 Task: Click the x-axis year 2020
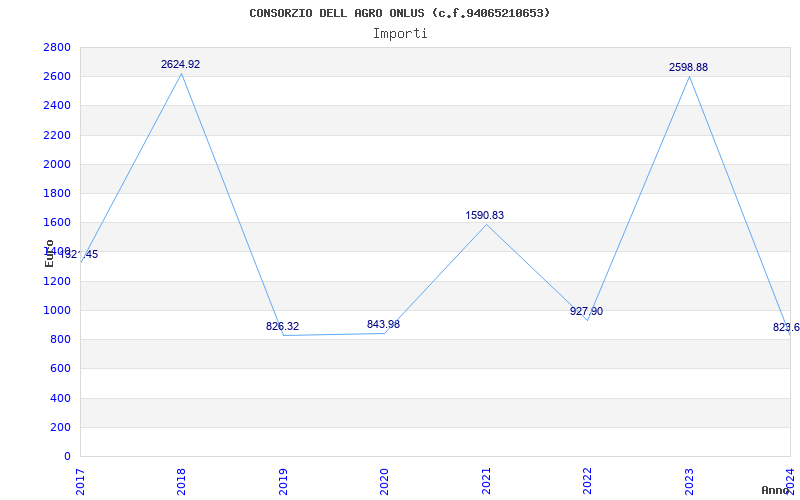385,481
